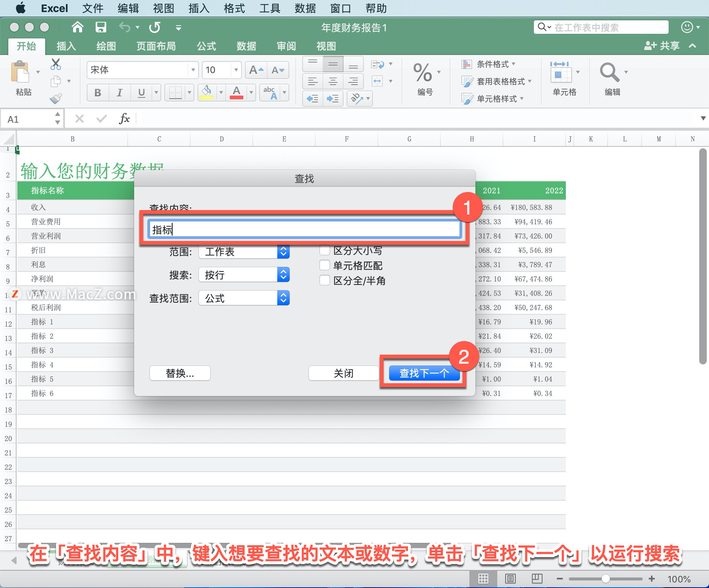Switch to 页面布局 ribbon tab
The height and width of the screenshot is (588, 709).
156,46
